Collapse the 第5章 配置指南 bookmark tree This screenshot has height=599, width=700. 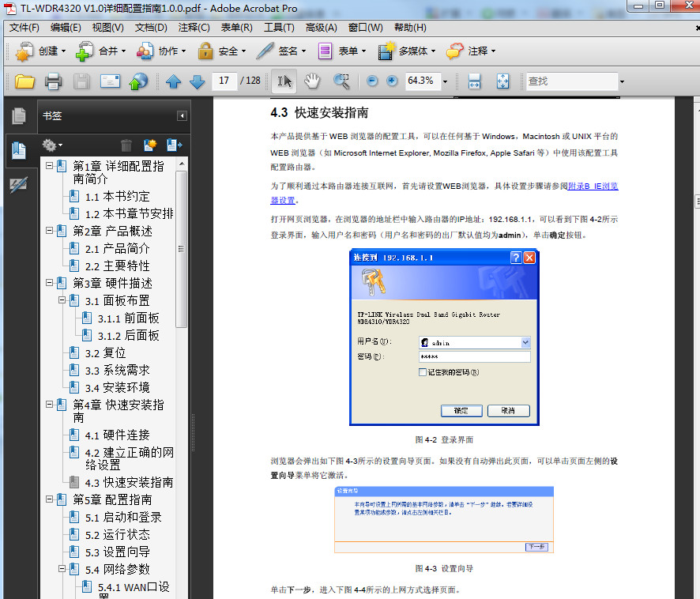point(49,499)
